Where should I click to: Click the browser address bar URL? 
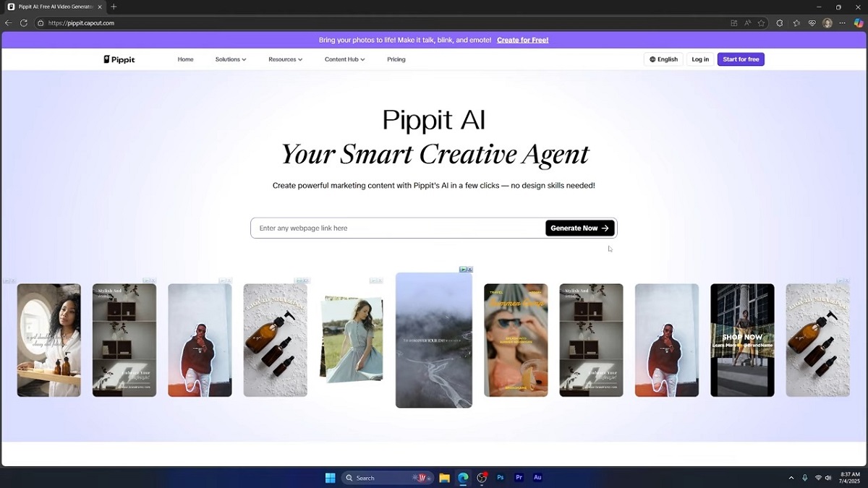tap(81, 23)
